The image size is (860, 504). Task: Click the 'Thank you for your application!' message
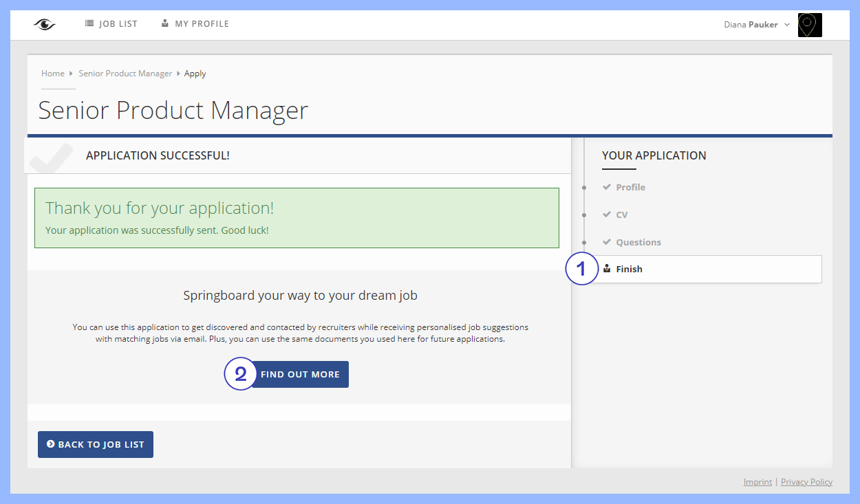pyautogui.click(x=160, y=208)
